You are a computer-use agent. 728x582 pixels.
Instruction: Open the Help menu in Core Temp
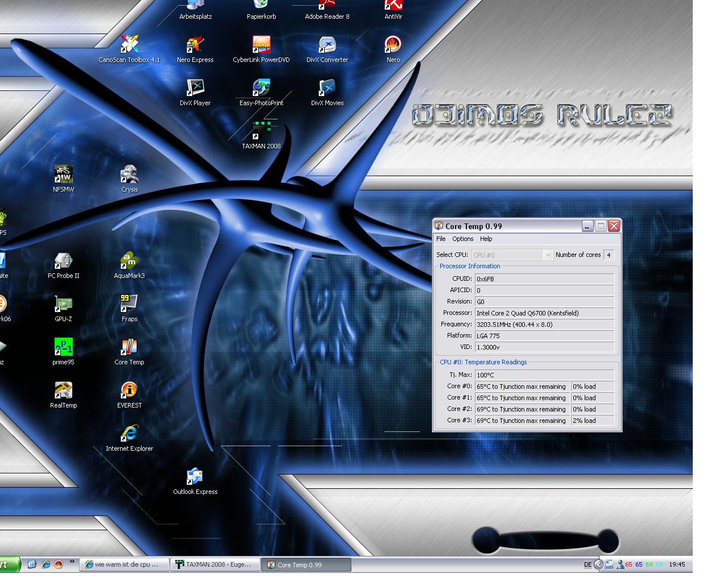coord(486,239)
